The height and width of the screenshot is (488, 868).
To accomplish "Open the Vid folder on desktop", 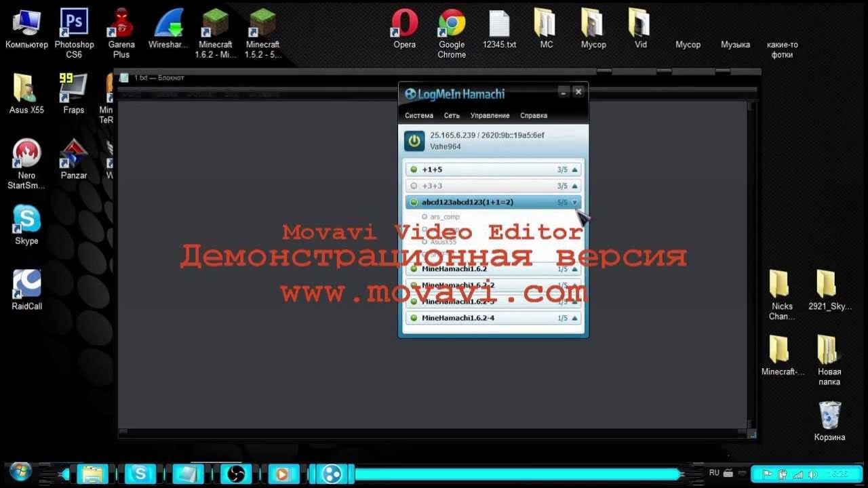I will click(640, 30).
